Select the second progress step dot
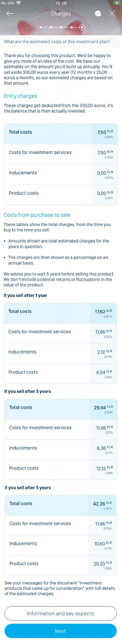The image size is (122, 644). coord(51,27)
